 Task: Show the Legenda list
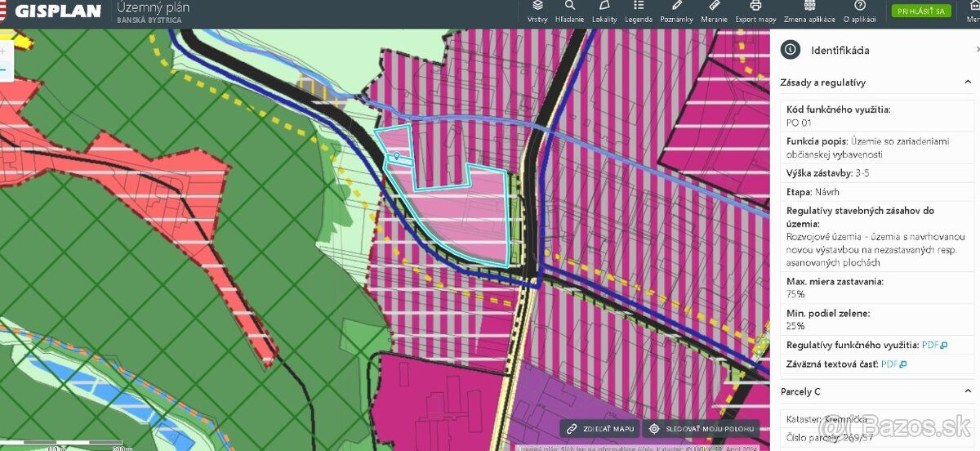point(638,11)
